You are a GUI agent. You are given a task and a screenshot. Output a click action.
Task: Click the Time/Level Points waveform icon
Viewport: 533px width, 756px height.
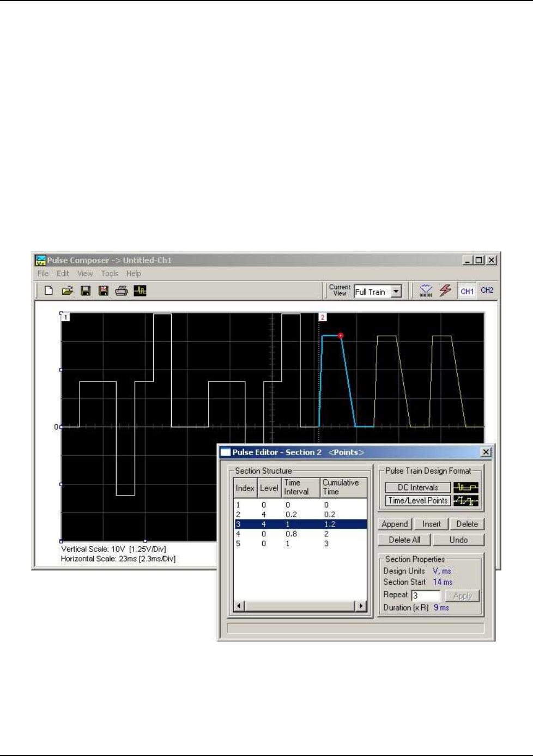[466, 500]
